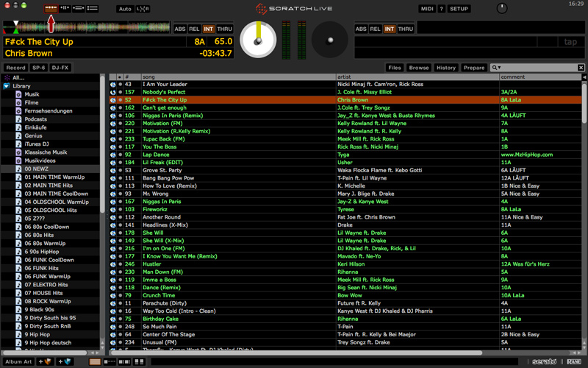The image size is (588, 368).
Task: Toggle THRU mode on the right deck
Action: click(405, 29)
